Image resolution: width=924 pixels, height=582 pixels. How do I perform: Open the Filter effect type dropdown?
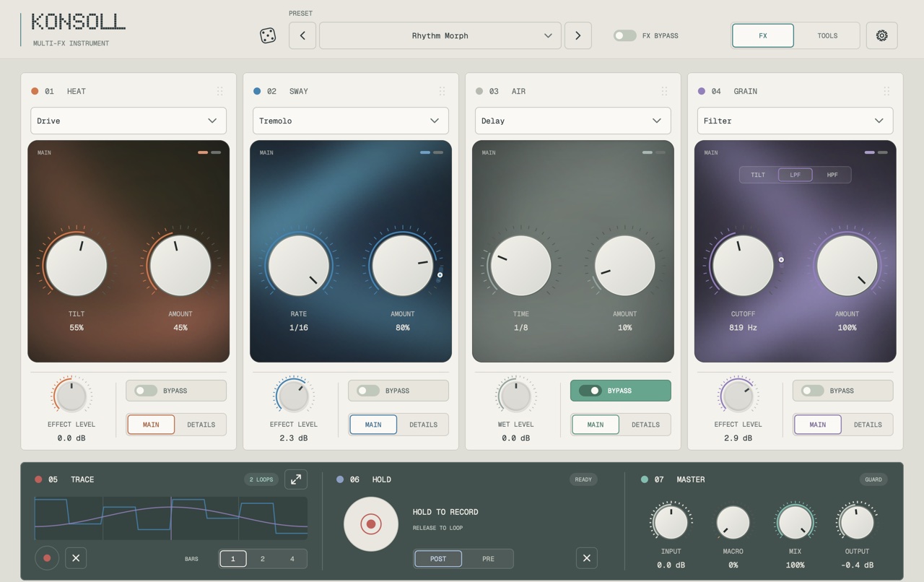(796, 121)
